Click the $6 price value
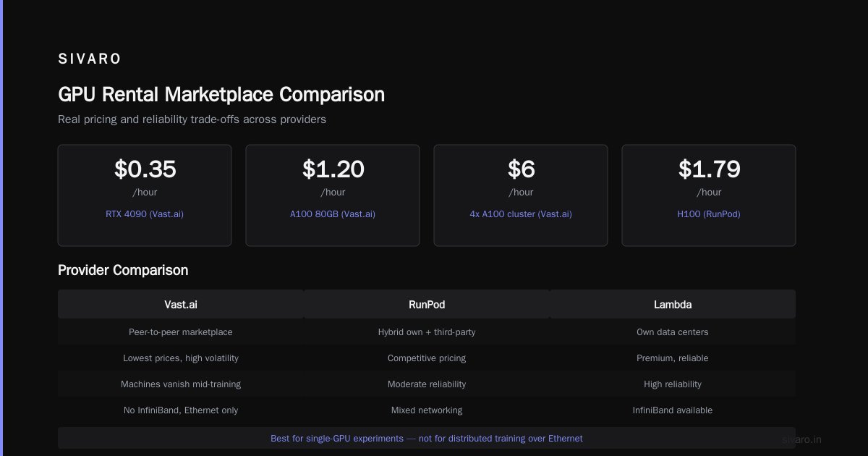868x456 pixels. point(521,169)
